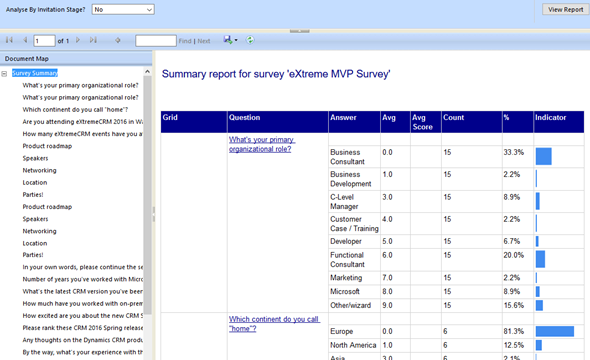
Task: Click the Next search link
Action: (x=204, y=41)
